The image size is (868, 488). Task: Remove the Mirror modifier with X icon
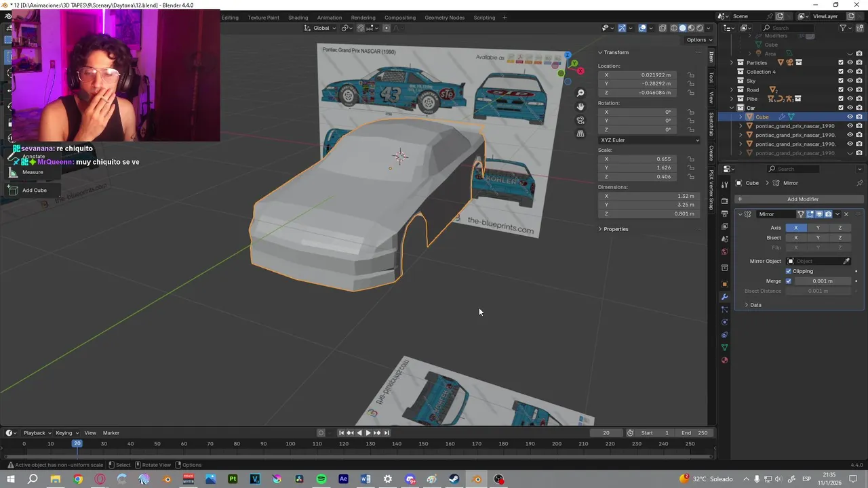coord(846,214)
